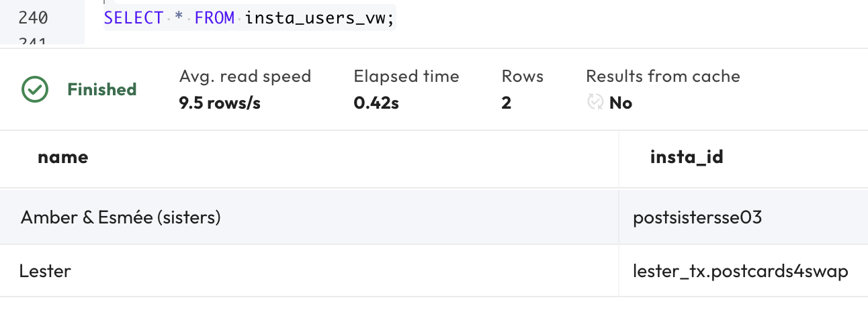Click the Rows count value 2
Image resolution: width=868 pixels, height=310 pixels.
pyautogui.click(x=507, y=103)
